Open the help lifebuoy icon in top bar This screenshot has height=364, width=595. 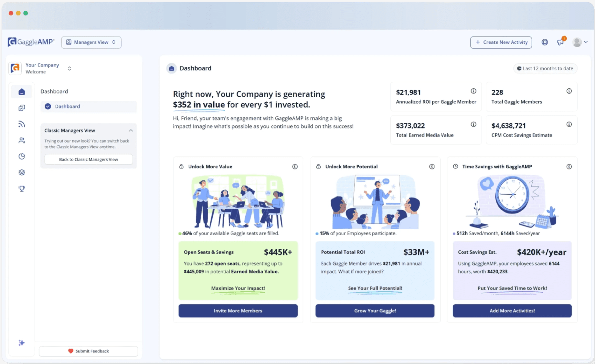(545, 42)
